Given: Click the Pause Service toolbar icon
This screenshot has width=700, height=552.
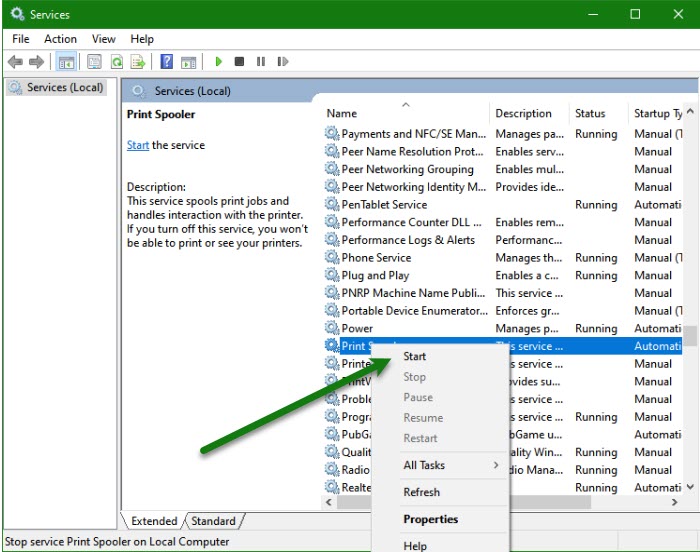Looking at the screenshot, I should (x=261, y=62).
